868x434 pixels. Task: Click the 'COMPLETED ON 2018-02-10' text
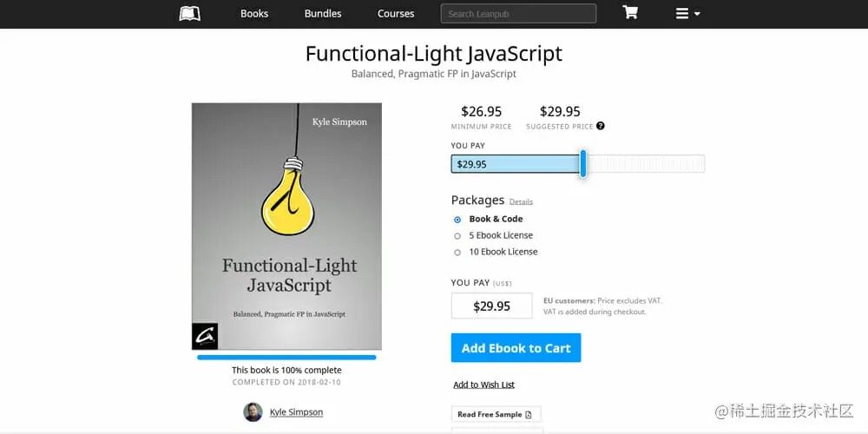pos(286,383)
